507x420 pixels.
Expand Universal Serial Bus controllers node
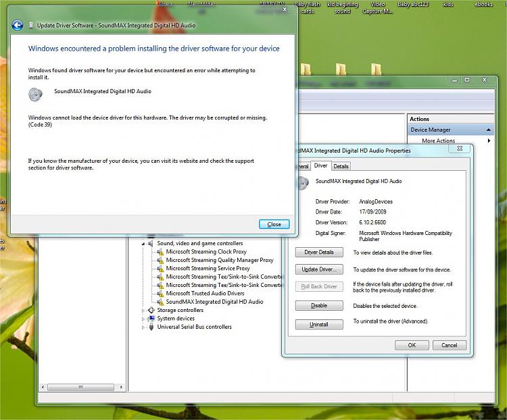(x=143, y=327)
